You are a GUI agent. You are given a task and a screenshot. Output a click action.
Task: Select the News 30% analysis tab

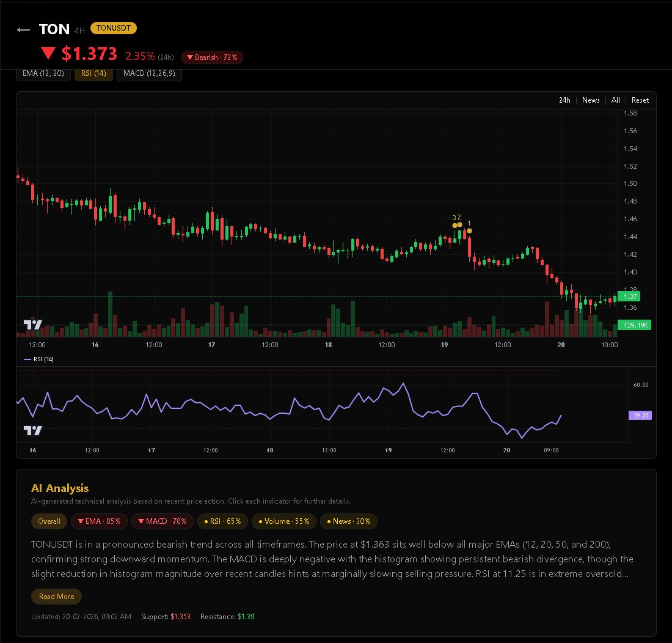click(x=348, y=521)
